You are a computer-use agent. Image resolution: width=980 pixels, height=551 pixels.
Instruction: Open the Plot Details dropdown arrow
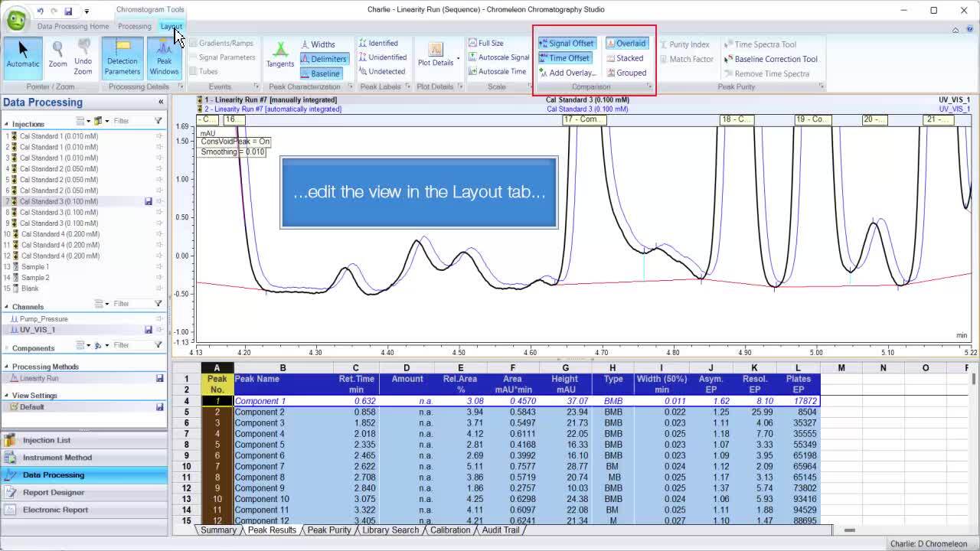(x=459, y=57)
